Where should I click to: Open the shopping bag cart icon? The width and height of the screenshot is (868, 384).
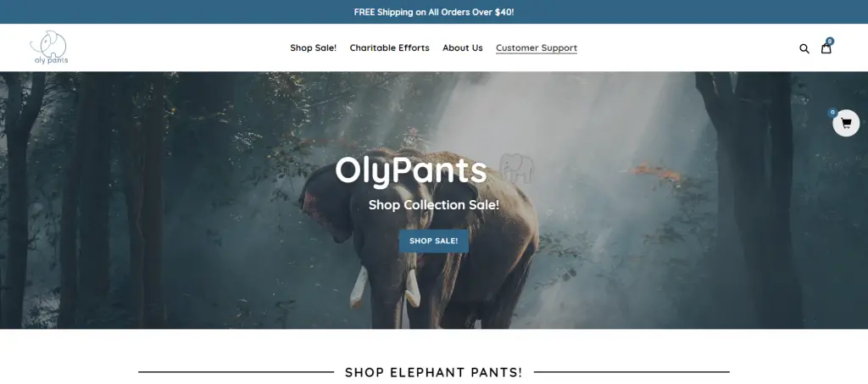click(x=826, y=48)
